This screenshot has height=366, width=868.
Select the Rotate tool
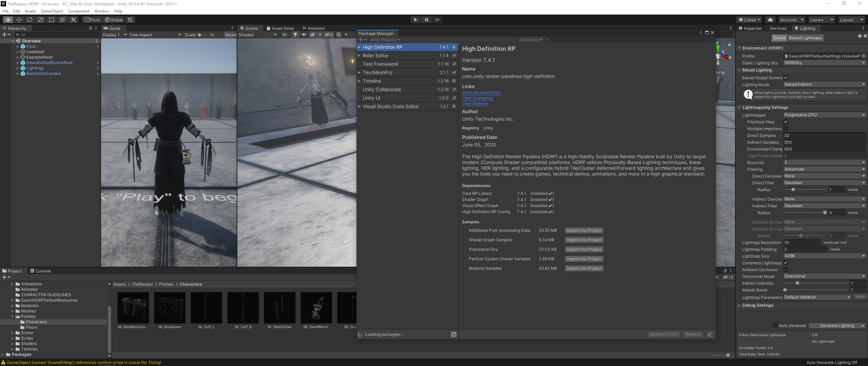(30, 20)
